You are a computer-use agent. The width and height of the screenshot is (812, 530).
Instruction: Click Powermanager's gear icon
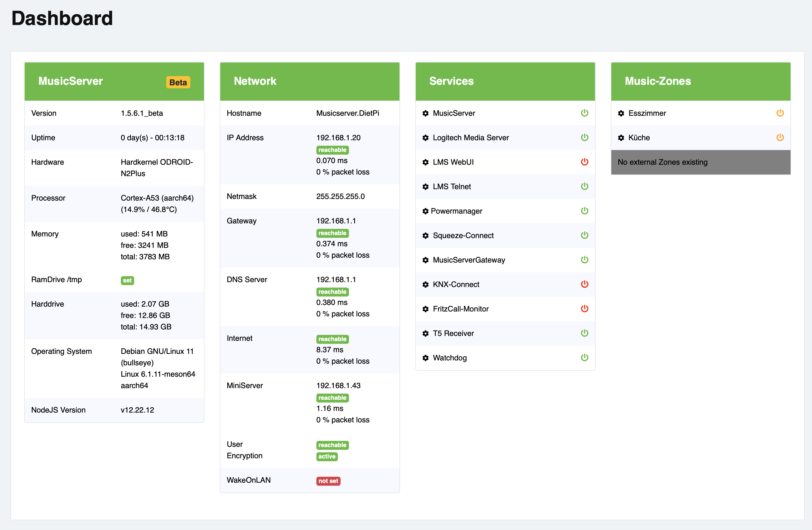point(426,211)
